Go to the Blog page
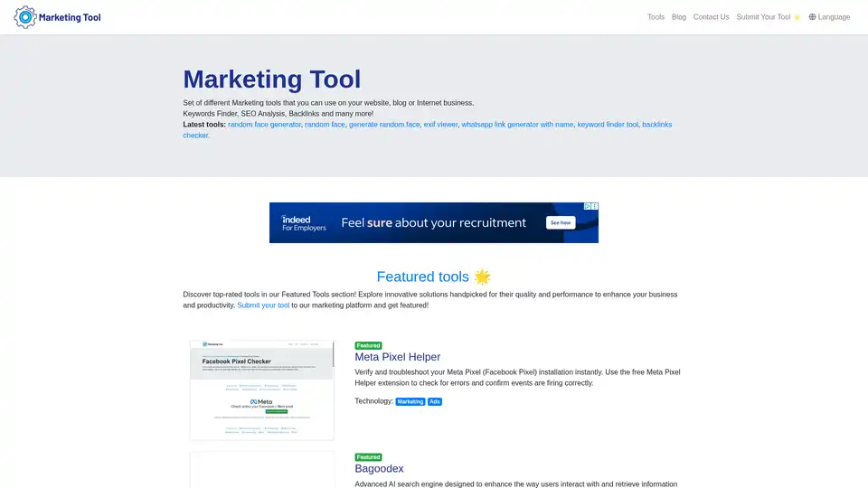 (x=679, y=17)
